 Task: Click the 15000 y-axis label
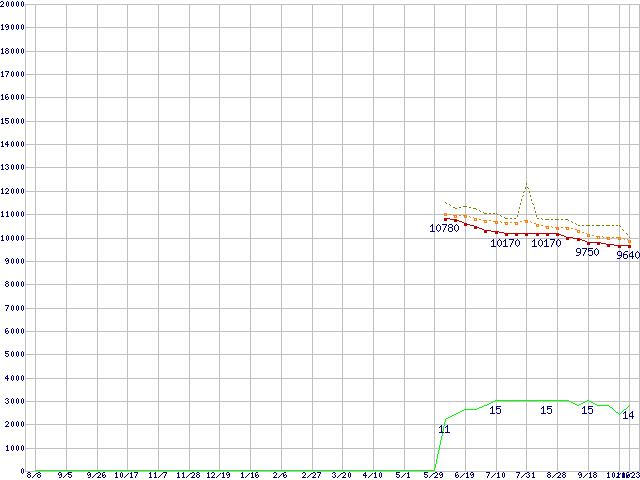pos(13,121)
